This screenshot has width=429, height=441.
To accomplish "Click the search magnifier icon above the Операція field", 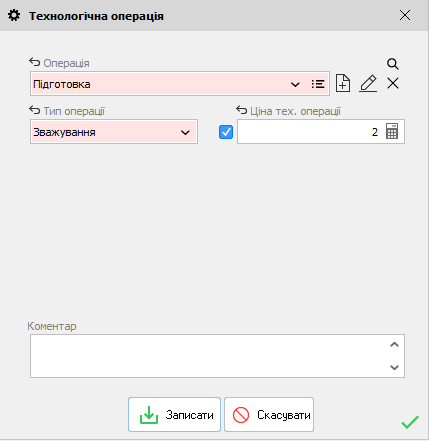I will click(x=393, y=63).
